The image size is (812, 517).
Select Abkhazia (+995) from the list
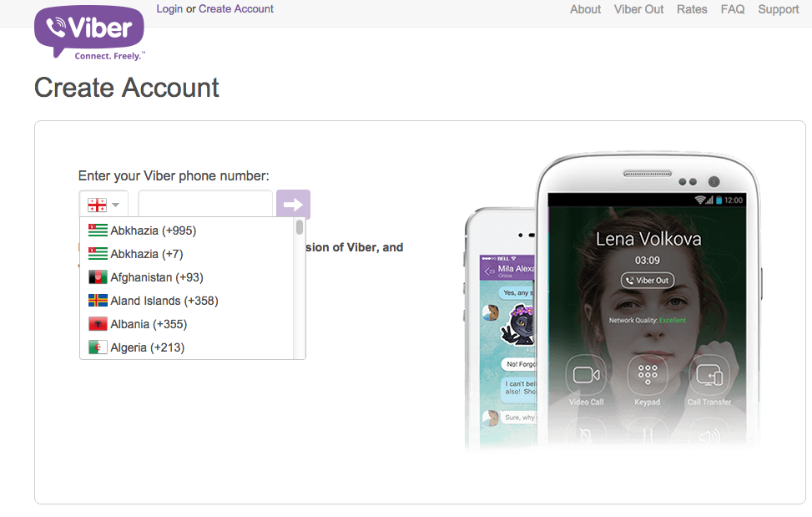186,231
